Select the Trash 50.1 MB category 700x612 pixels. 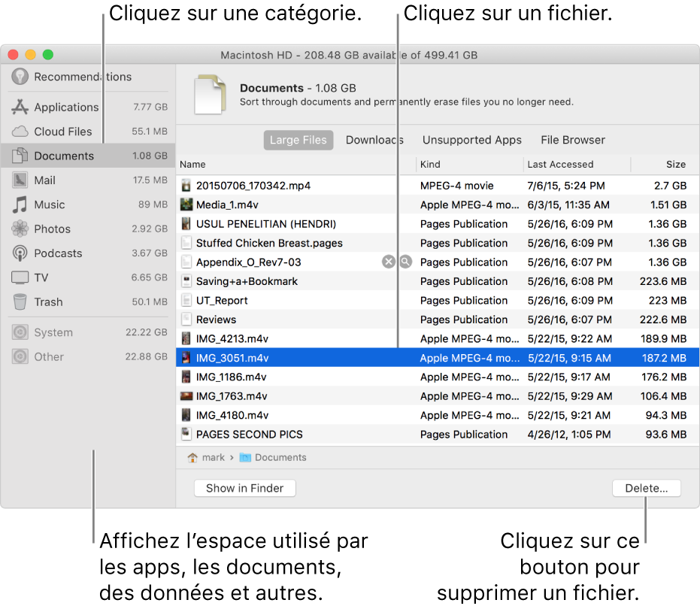tap(88, 301)
